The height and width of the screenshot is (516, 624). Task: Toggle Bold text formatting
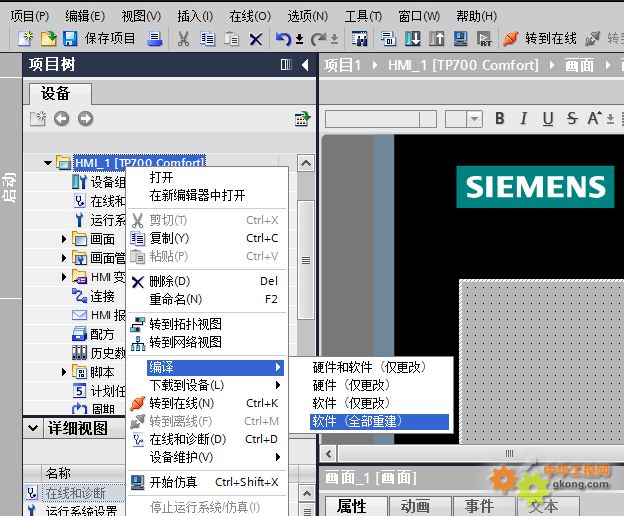pyautogui.click(x=500, y=118)
